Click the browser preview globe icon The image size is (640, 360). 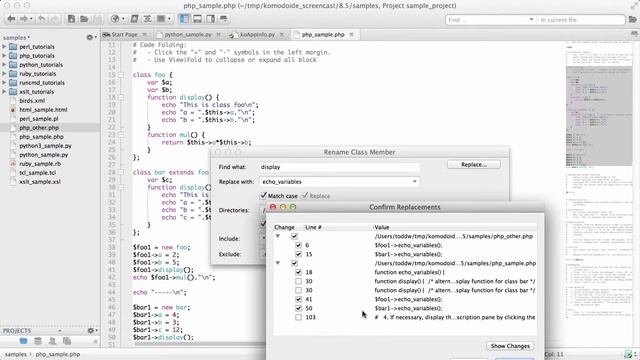point(115,19)
